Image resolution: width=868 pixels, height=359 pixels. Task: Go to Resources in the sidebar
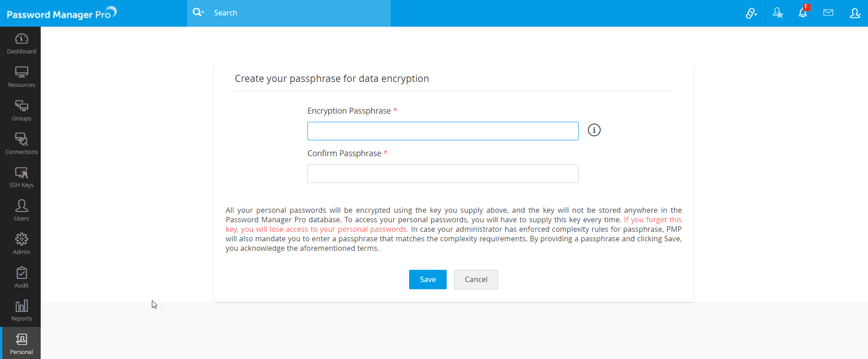pos(21,77)
